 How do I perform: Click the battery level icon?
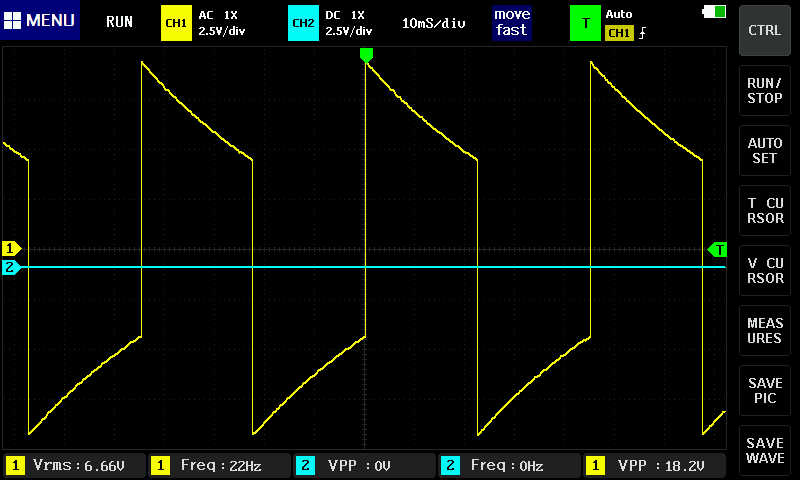click(715, 12)
